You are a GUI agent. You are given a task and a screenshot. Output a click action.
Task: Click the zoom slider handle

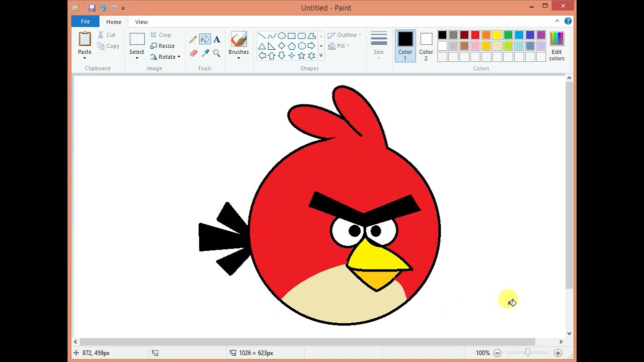pyautogui.click(x=527, y=353)
